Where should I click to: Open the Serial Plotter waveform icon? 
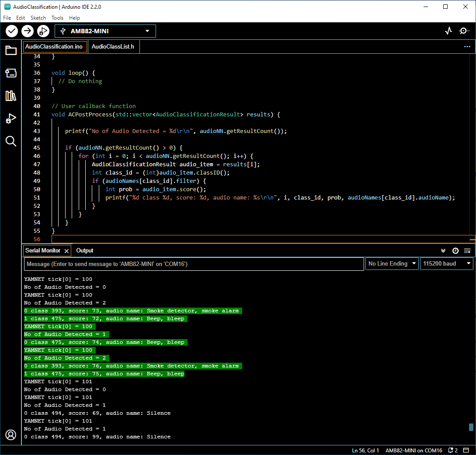pyautogui.click(x=448, y=31)
